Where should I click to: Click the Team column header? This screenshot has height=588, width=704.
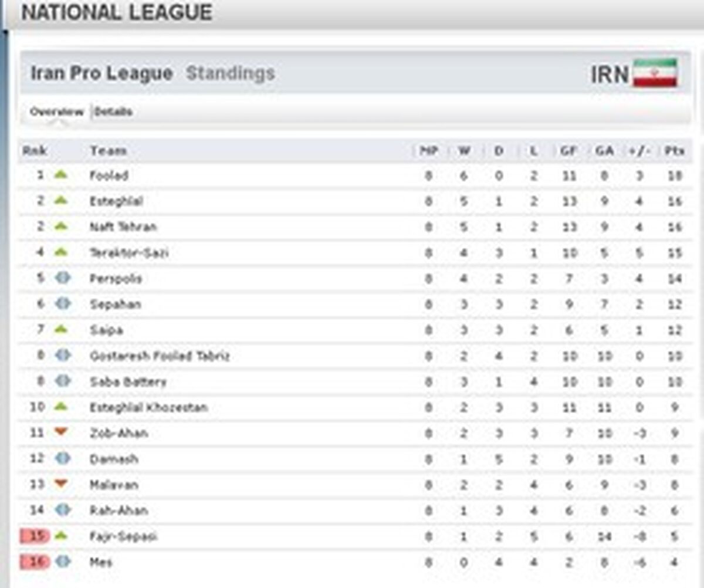tap(108, 151)
